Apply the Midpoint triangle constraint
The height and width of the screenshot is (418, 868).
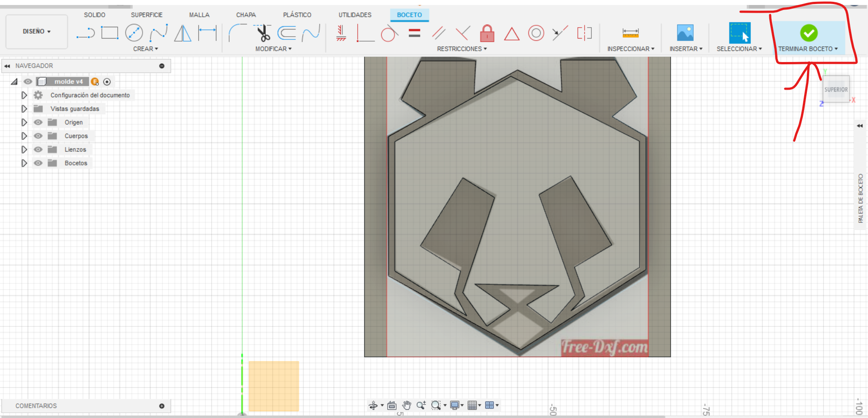point(512,34)
